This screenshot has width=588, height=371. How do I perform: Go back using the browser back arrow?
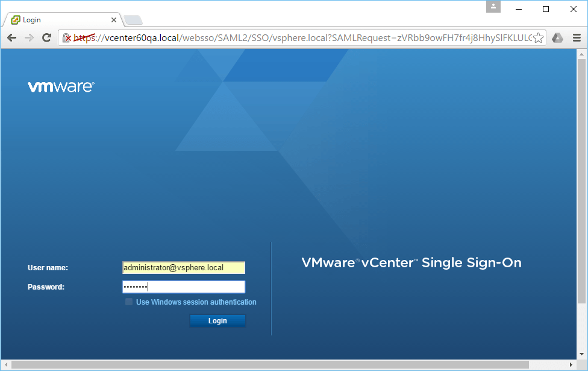point(12,37)
